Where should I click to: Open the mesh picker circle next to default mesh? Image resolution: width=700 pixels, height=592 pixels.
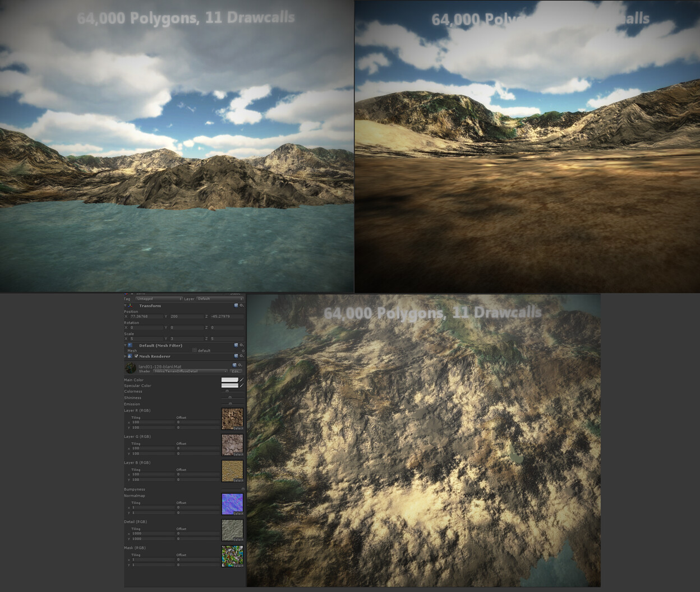[243, 350]
